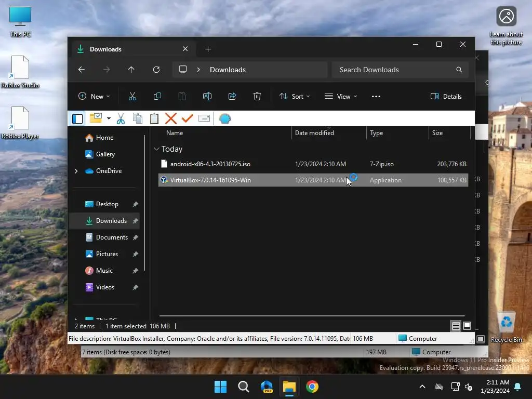
Task: Open Videos in navigation pane
Action: click(x=105, y=287)
